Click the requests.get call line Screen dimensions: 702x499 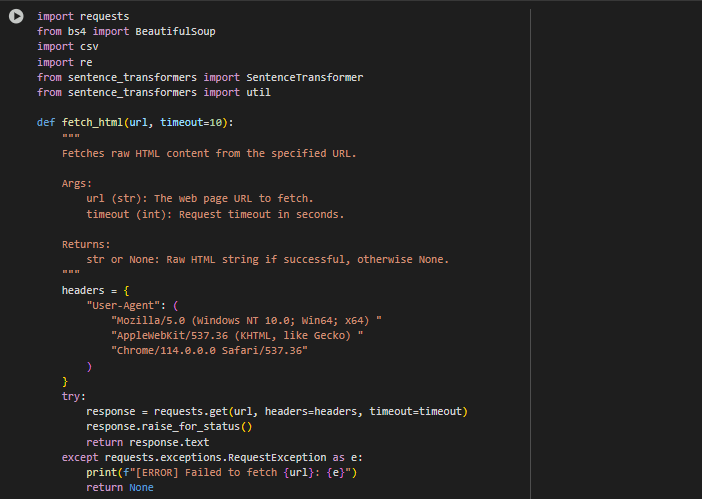click(277, 411)
